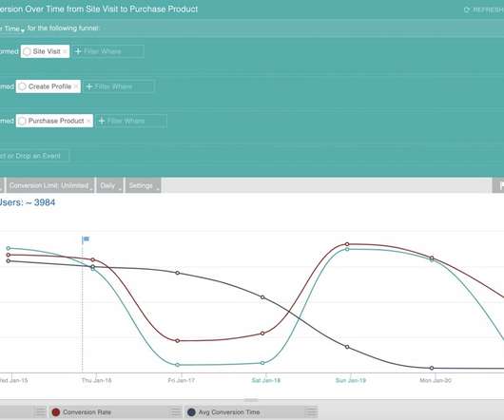Click the plus icon next to Create Profile filter

[89, 86]
